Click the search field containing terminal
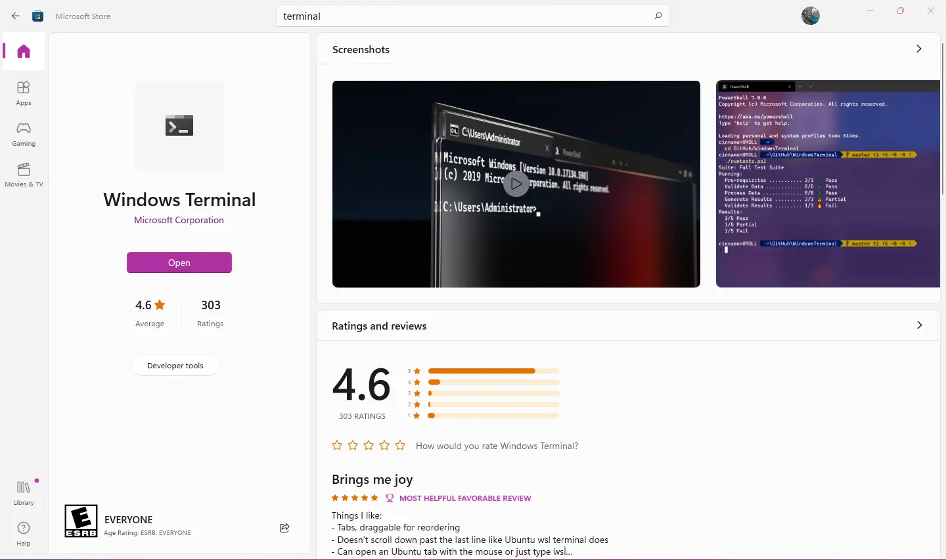This screenshot has height=560, width=946. [x=473, y=16]
